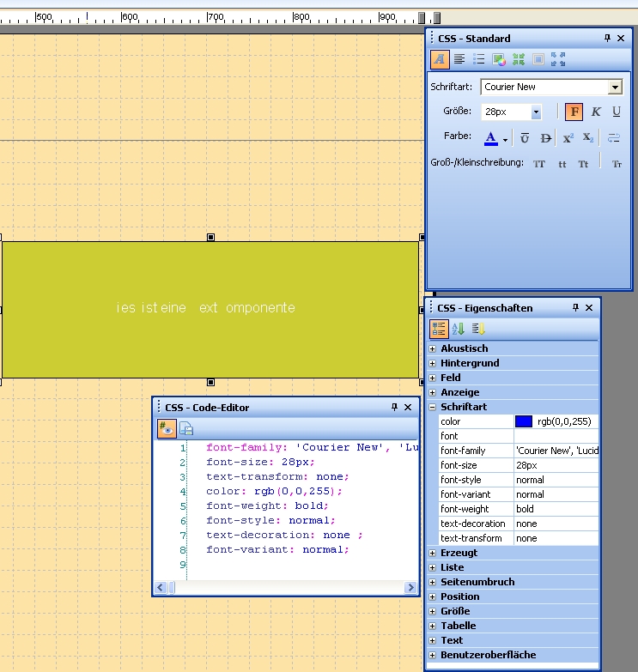638x672 pixels.
Task: Click the blue color swatch in properties
Action: 524,421
